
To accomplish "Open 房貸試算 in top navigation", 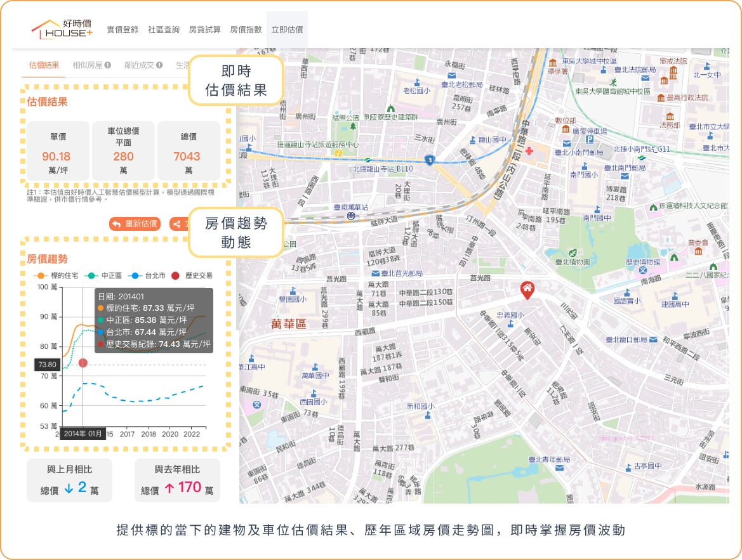I will 205,30.
